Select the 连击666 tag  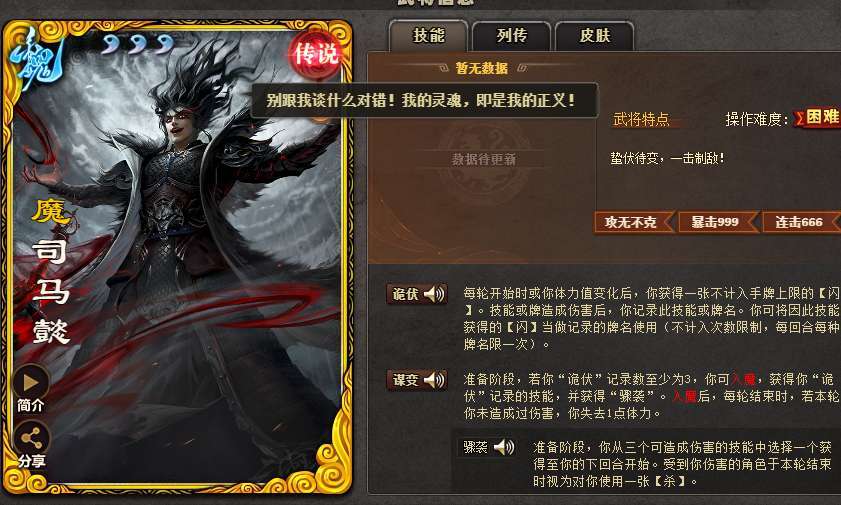[801, 222]
